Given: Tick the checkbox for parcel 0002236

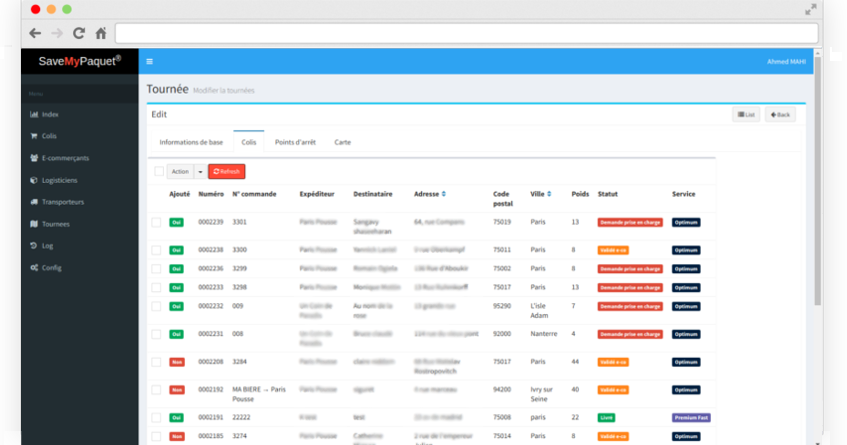Looking at the screenshot, I should click(x=156, y=268).
